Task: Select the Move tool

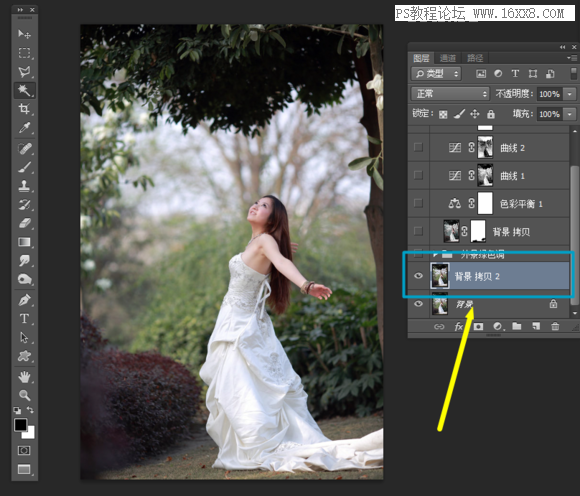Action: coord(24,34)
